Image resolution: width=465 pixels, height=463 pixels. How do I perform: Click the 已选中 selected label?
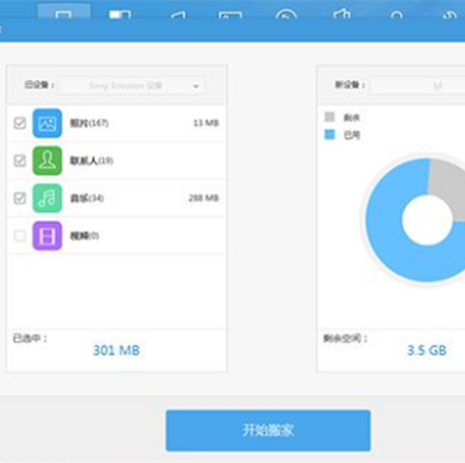tap(30, 338)
